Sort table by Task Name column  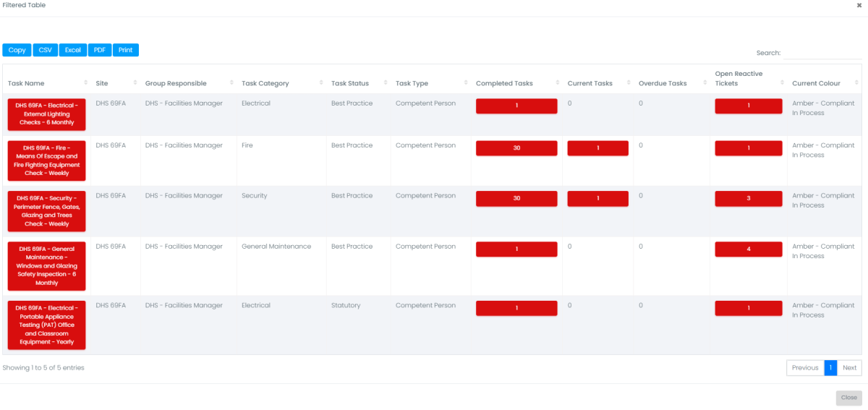click(x=26, y=83)
